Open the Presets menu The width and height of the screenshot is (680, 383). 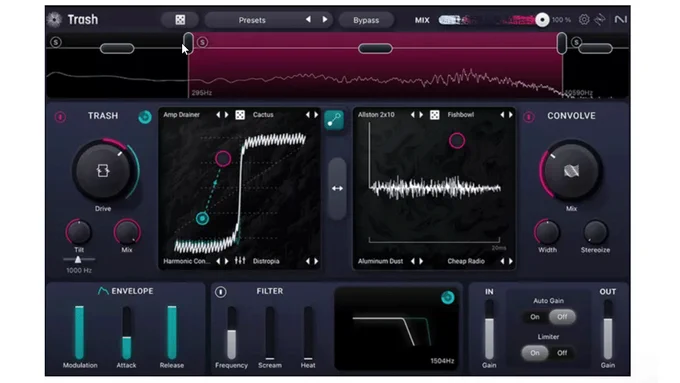[x=252, y=20]
